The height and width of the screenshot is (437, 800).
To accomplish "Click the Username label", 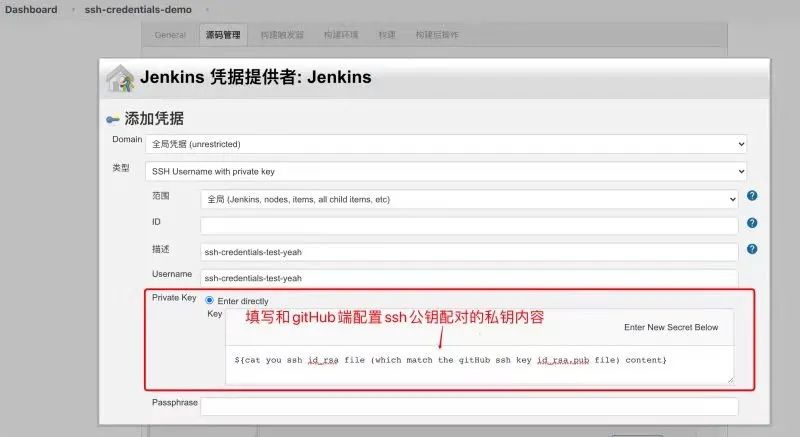I will 172,274.
